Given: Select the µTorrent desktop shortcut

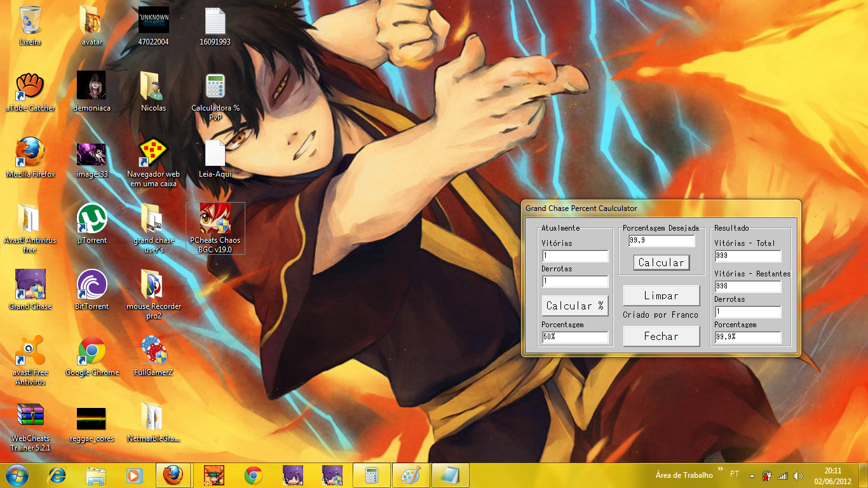Looking at the screenshot, I should [x=92, y=224].
